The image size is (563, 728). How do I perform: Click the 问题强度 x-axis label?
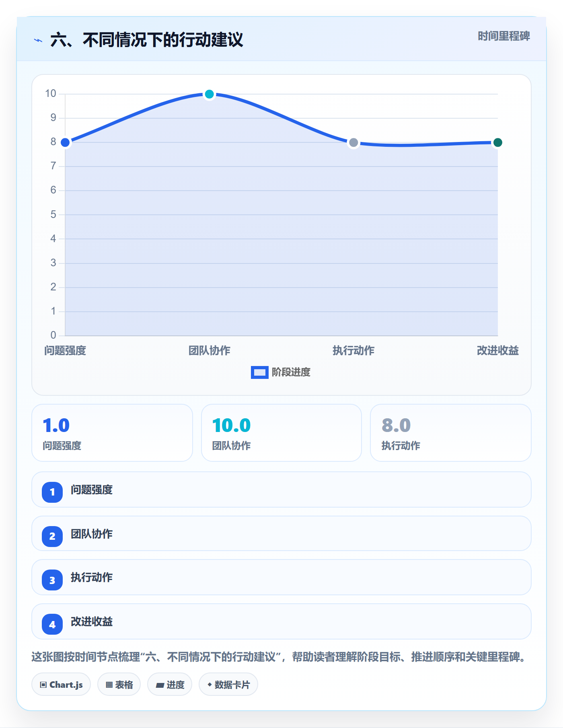[x=65, y=351]
